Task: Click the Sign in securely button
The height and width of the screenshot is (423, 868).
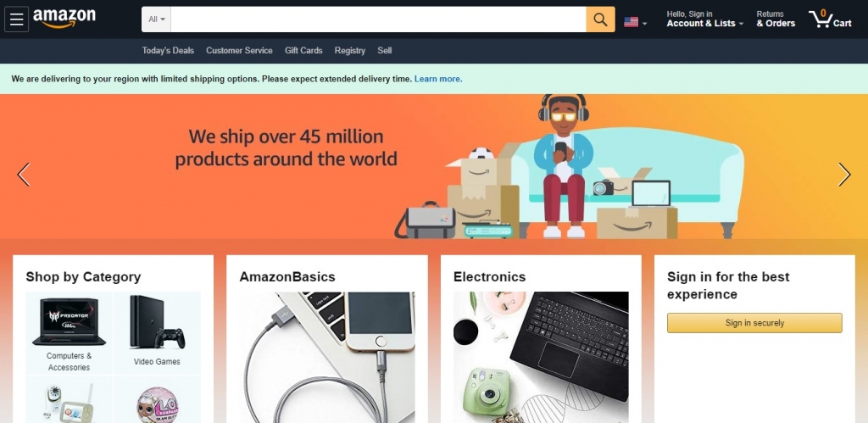Action: (754, 323)
